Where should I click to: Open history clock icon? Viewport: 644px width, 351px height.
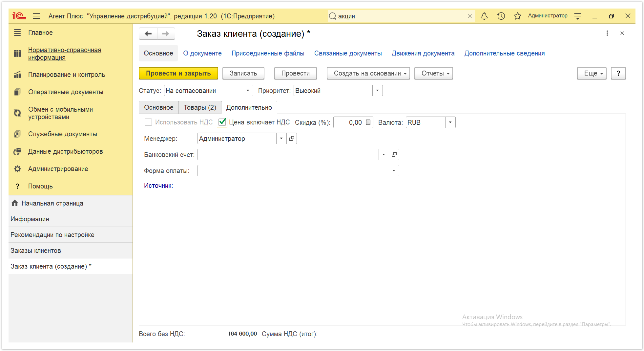point(501,16)
